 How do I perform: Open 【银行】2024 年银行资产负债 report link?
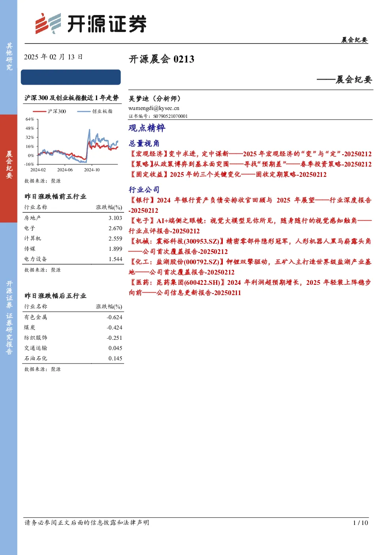point(250,205)
